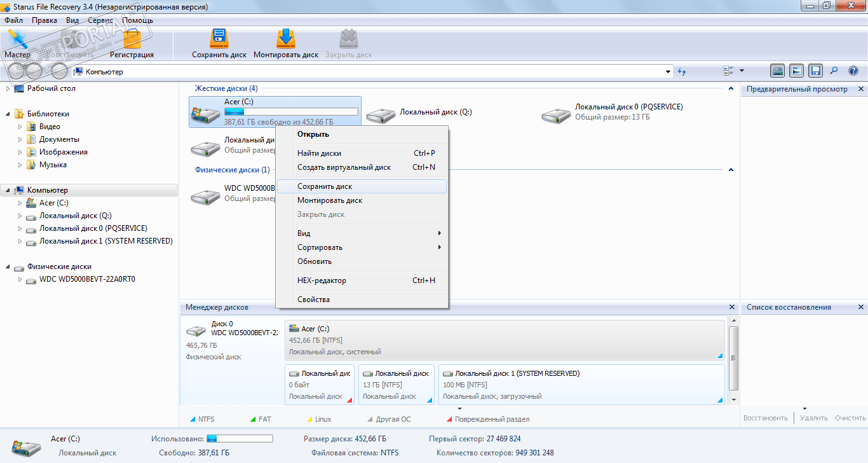Image resolution: width=868 pixels, height=463 pixels.
Task: Collapse the Физические диски group chevron
Action: click(731, 170)
